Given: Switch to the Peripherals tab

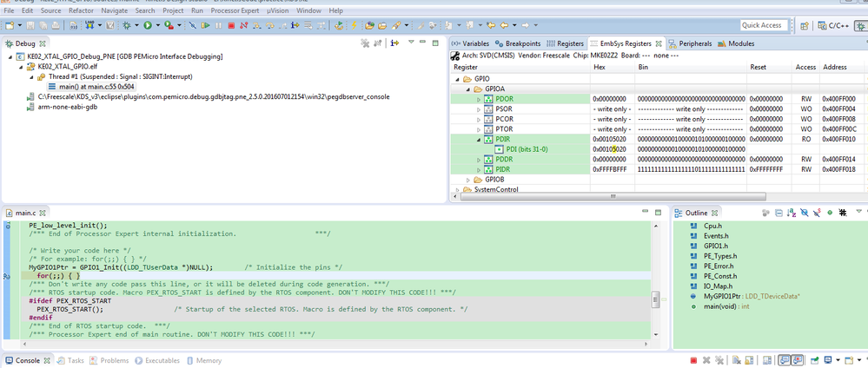Looking at the screenshot, I should pos(690,43).
